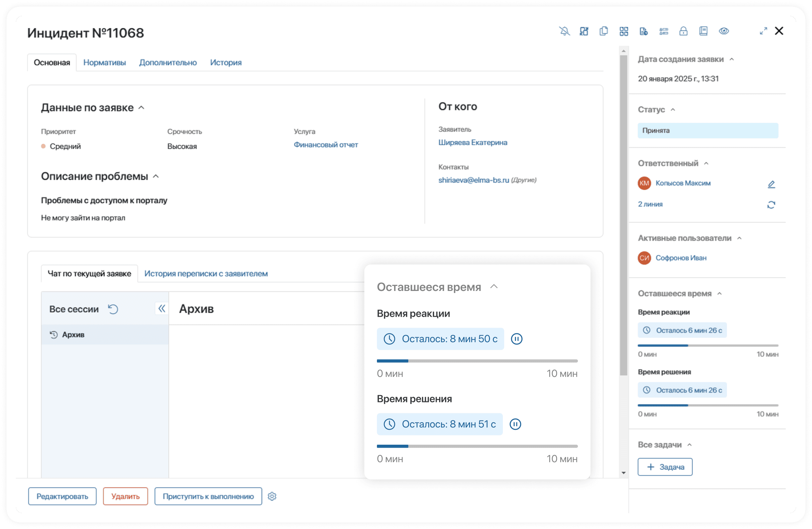812x529 pixels.
Task: Click the book knowledge base icon
Action: pos(703,31)
